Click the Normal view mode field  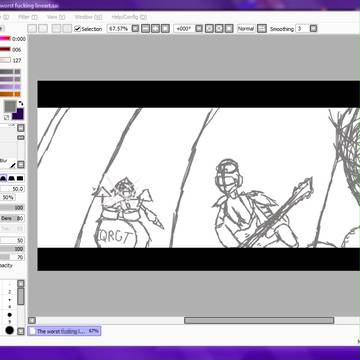246,29
